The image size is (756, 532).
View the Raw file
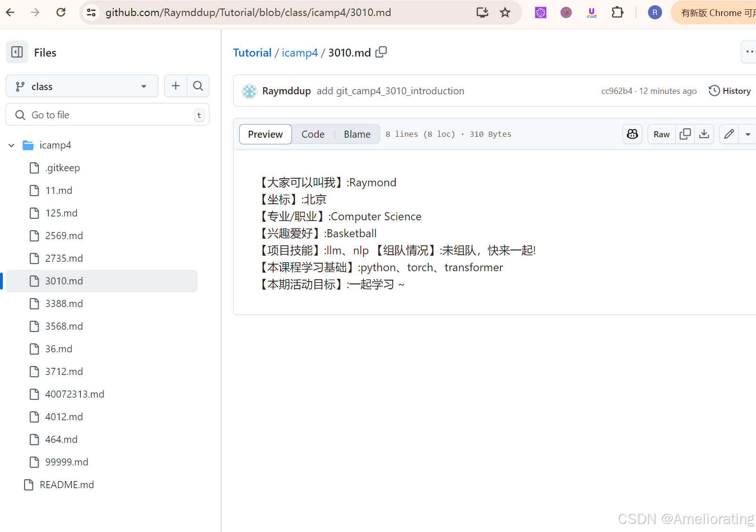pos(661,134)
